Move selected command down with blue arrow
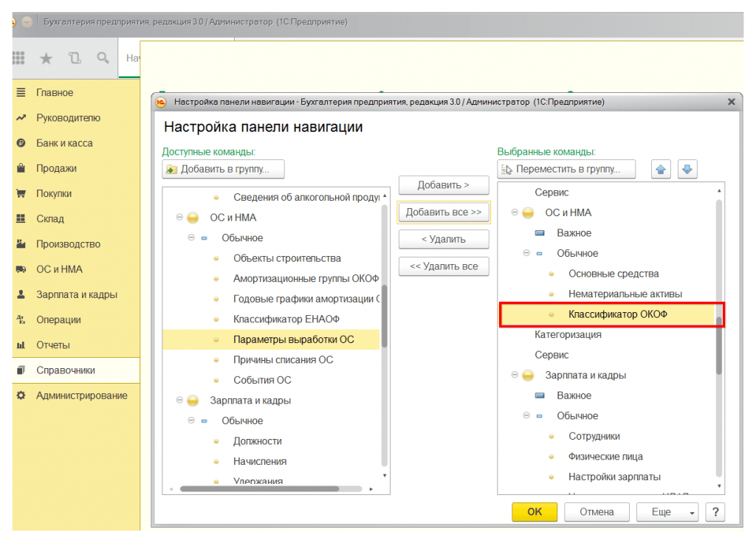The width and height of the screenshot is (756, 543). click(x=687, y=169)
